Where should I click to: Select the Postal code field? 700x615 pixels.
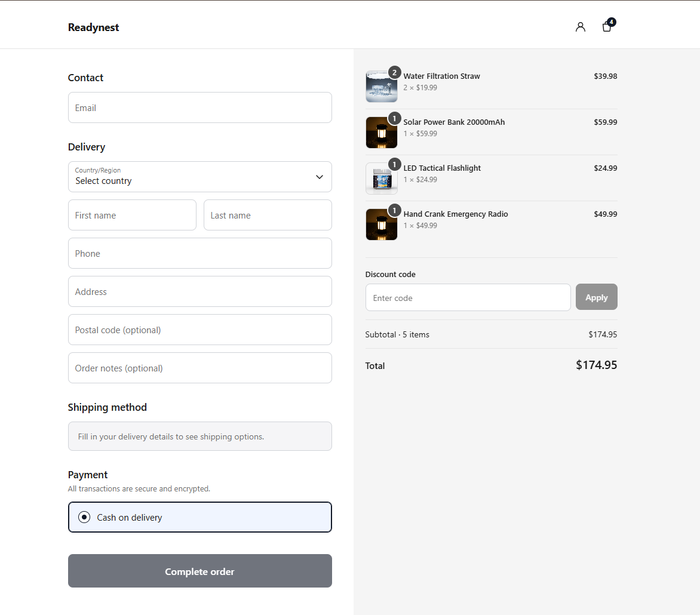coord(199,330)
